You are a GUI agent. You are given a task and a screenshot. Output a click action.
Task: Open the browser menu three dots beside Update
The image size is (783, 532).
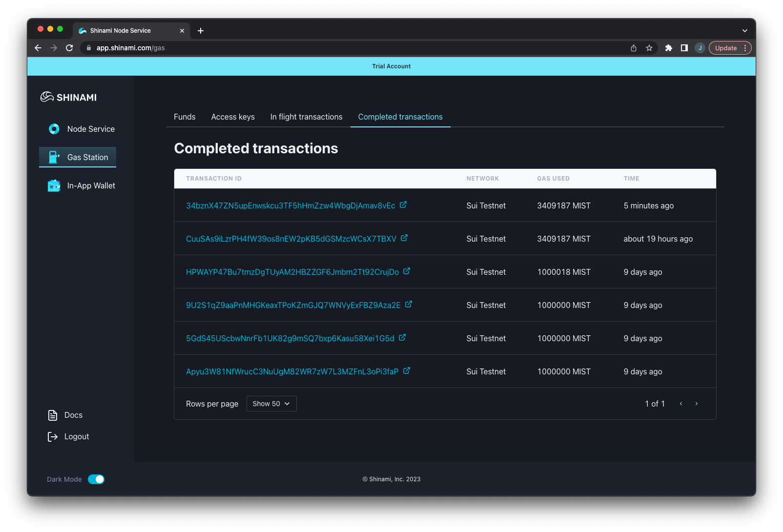point(745,48)
